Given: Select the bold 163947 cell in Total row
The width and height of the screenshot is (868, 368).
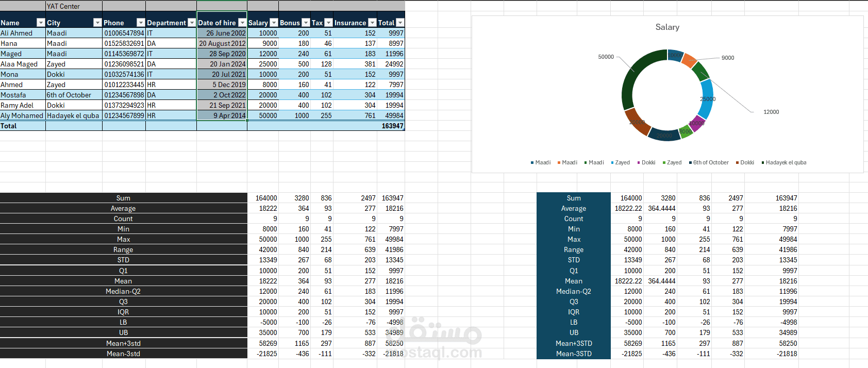Looking at the screenshot, I should click(x=391, y=126).
